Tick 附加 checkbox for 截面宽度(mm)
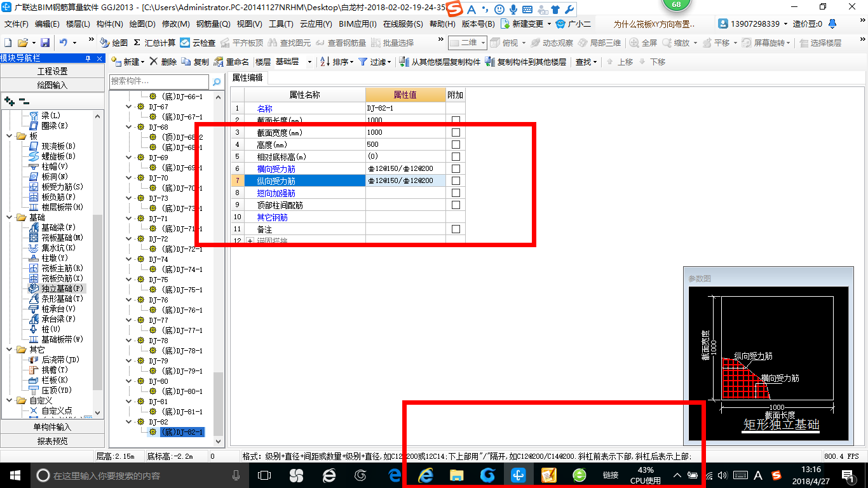The height and width of the screenshot is (488, 868). pos(456,132)
